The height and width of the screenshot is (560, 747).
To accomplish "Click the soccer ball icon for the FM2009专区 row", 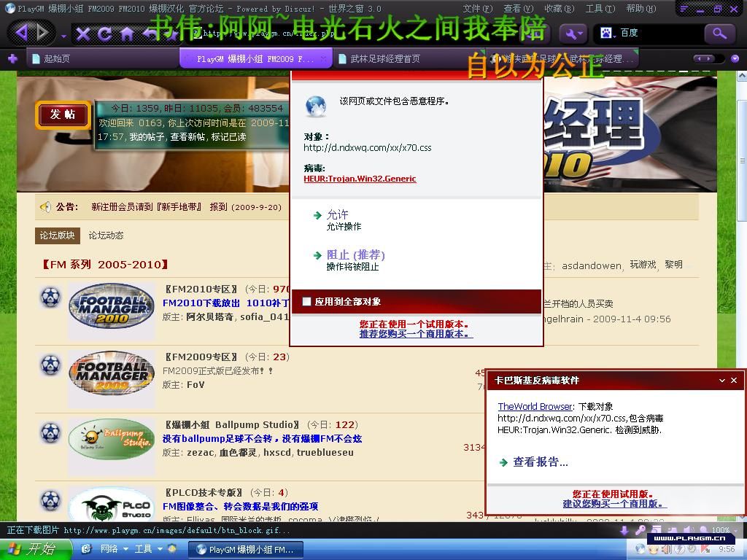I will (50, 365).
